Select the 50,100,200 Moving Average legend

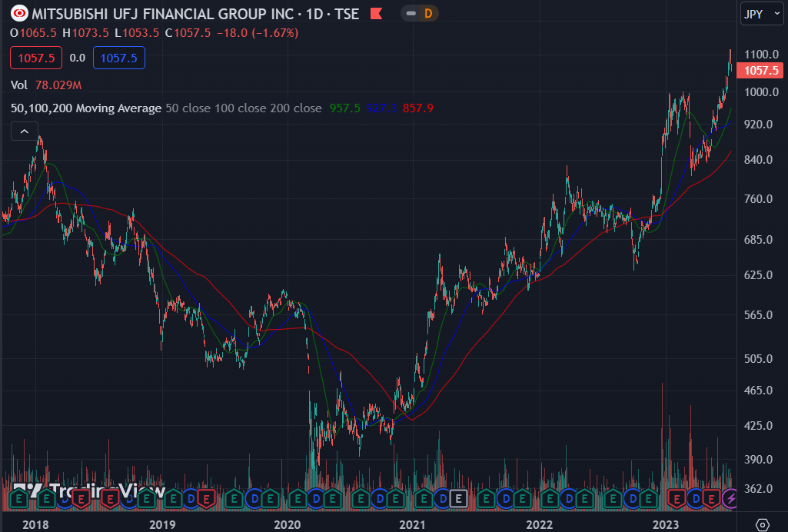coord(86,108)
